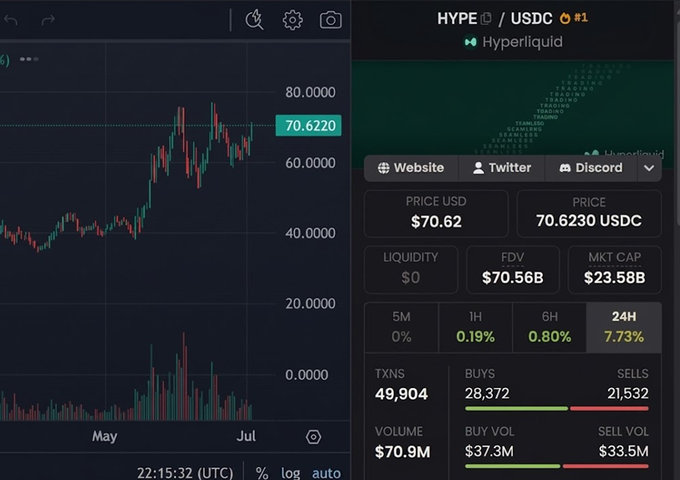
Task: Click the Hyperliquid banner image
Action: 513,108
